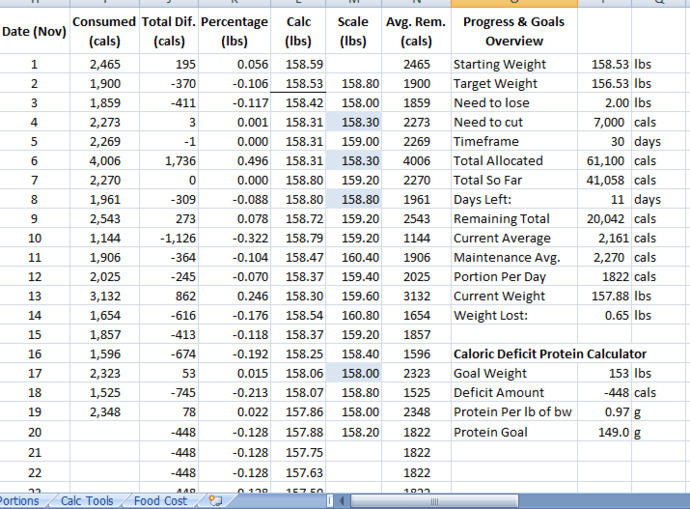Open the Food Cost sheet tab
Viewport: 690px width, 509px height.
[160, 501]
